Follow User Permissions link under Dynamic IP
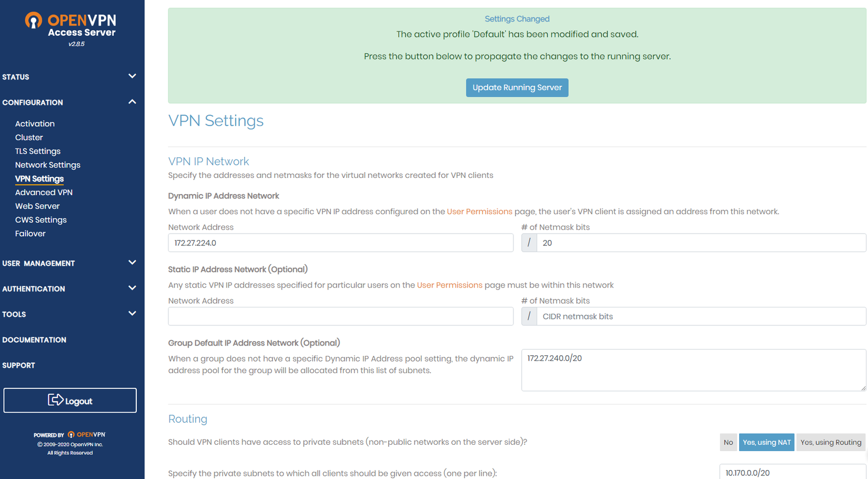 479,212
